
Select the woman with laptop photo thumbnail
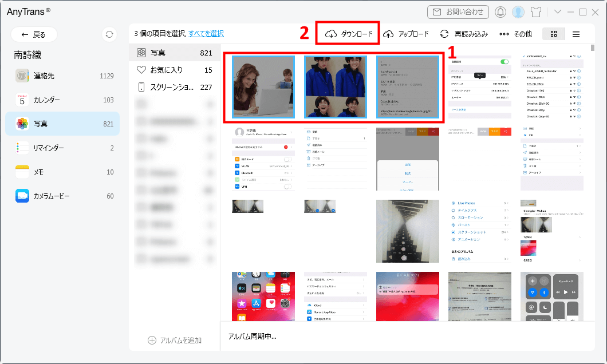(263, 87)
